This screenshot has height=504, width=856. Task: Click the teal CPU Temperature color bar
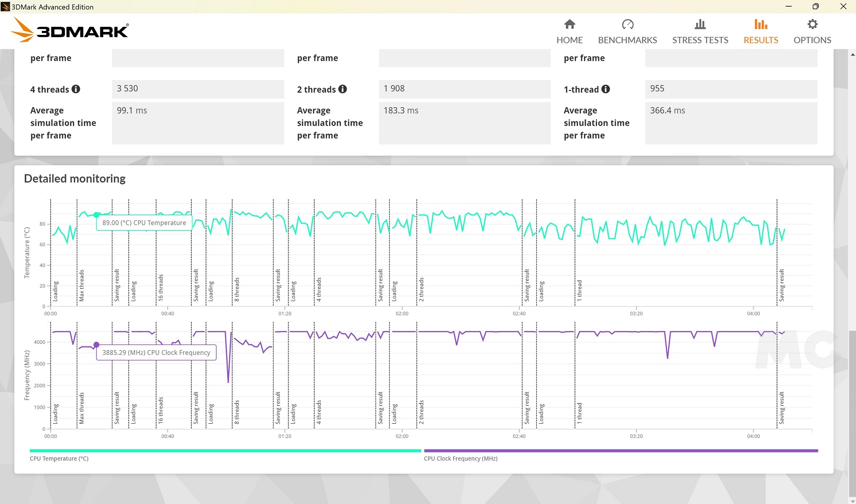pos(225,451)
